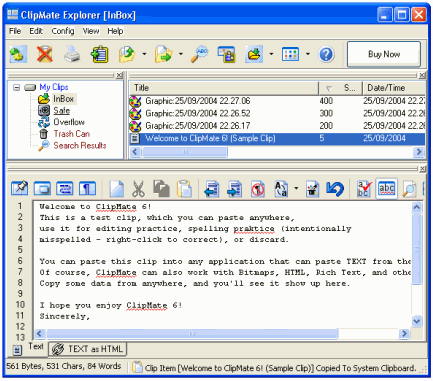Switch to the TEXT as HTML tab
Viewport: 433px width, 381px height.
[88, 349]
